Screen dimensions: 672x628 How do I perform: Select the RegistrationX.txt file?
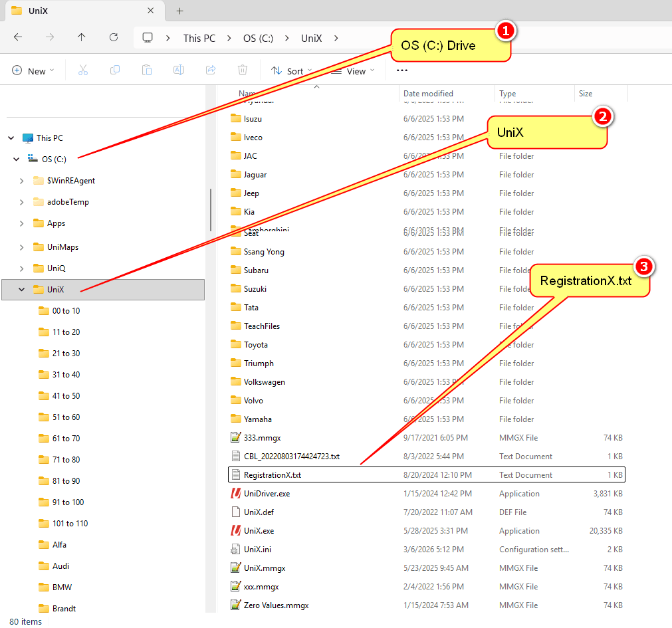coord(427,474)
